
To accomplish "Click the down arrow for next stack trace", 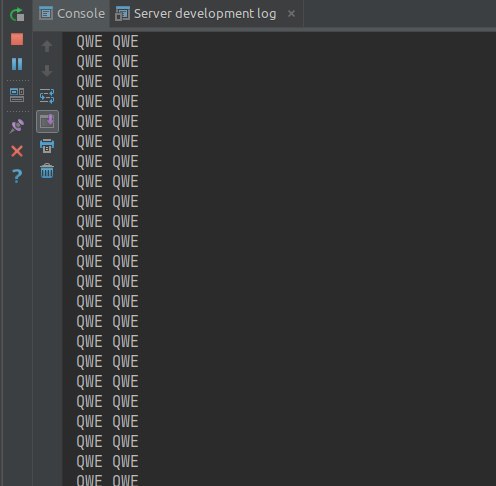I will click(47, 71).
